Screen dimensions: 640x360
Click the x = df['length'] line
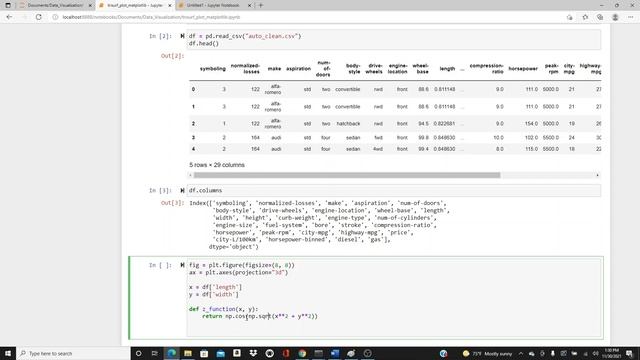(x=216, y=287)
